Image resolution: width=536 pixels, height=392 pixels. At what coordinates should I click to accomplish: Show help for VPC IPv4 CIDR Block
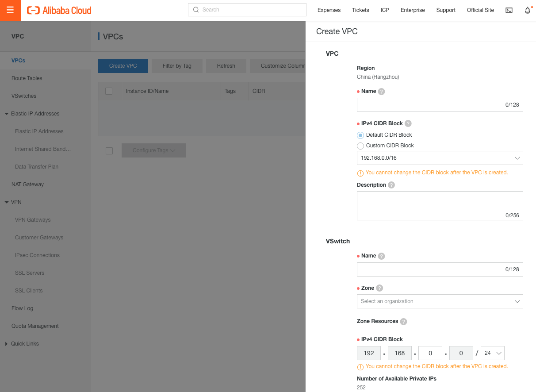tap(408, 124)
